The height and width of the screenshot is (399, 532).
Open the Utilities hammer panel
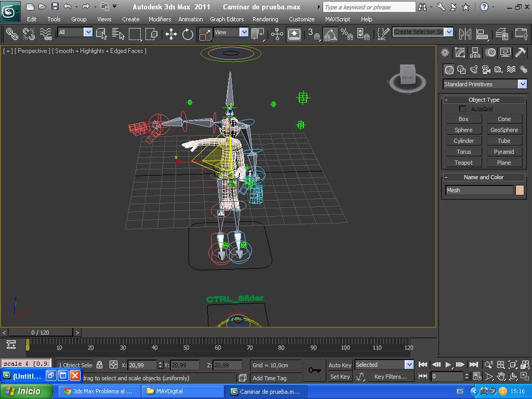point(520,52)
